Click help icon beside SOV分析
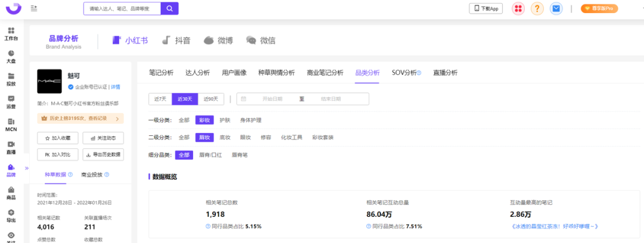The width and height of the screenshot is (644, 243). pyautogui.click(x=419, y=73)
